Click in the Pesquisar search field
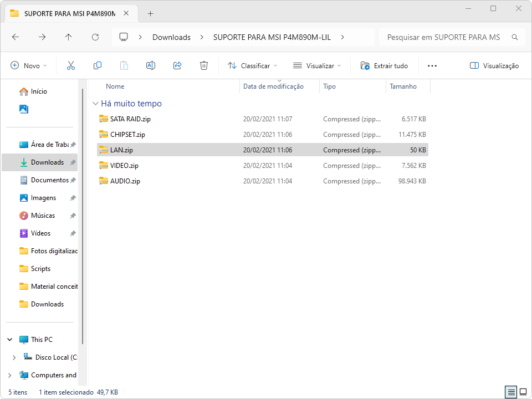The height and width of the screenshot is (399, 532). pos(444,37)
